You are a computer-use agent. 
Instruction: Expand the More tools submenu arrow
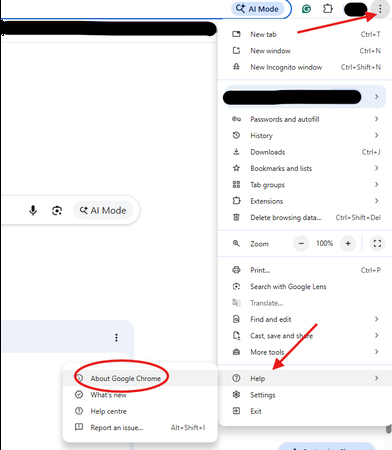[376, 352]
